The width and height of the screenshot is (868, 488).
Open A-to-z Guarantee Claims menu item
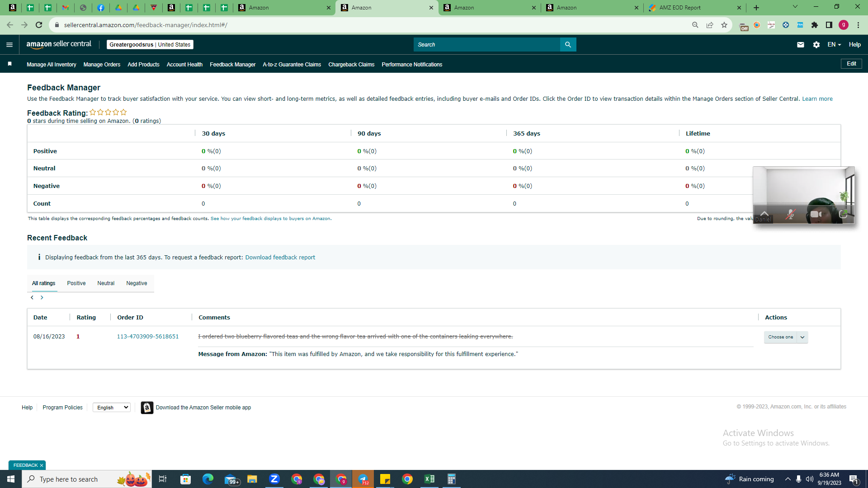292,65
